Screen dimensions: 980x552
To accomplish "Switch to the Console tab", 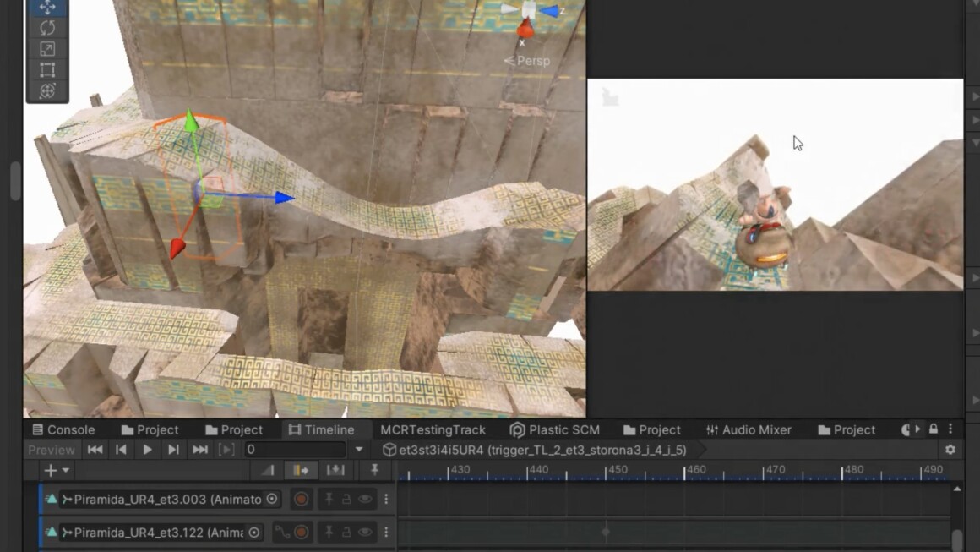I will 63,429.
